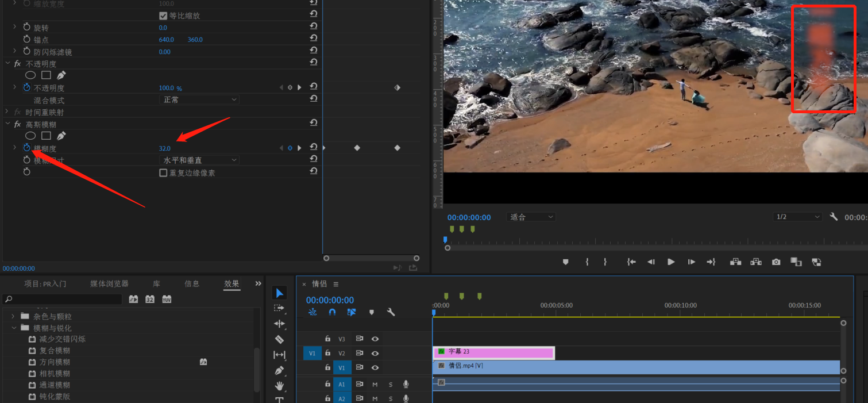Toggle nest sequence insert icon in timeline
868x403 pixels.
[313, 312]
